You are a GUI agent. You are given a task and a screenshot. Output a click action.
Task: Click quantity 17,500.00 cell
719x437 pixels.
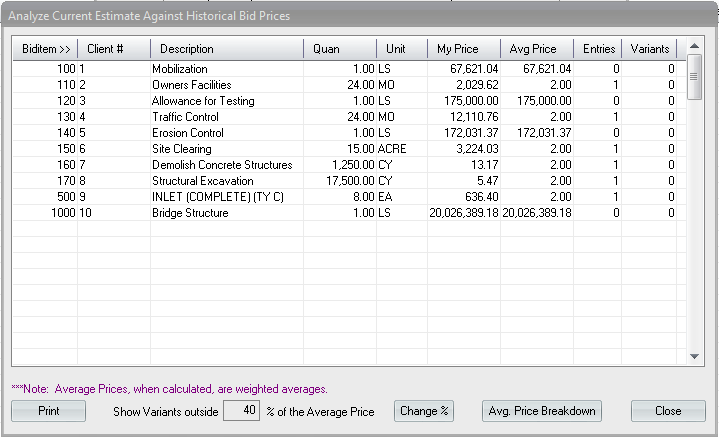coord(350,181)
